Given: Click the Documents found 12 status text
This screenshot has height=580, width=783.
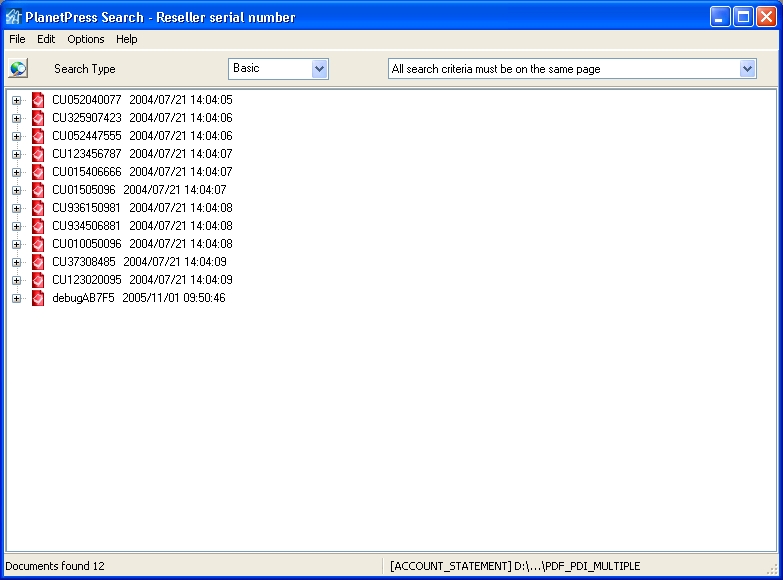Looking at the screenshot, I should coord(55,566).
